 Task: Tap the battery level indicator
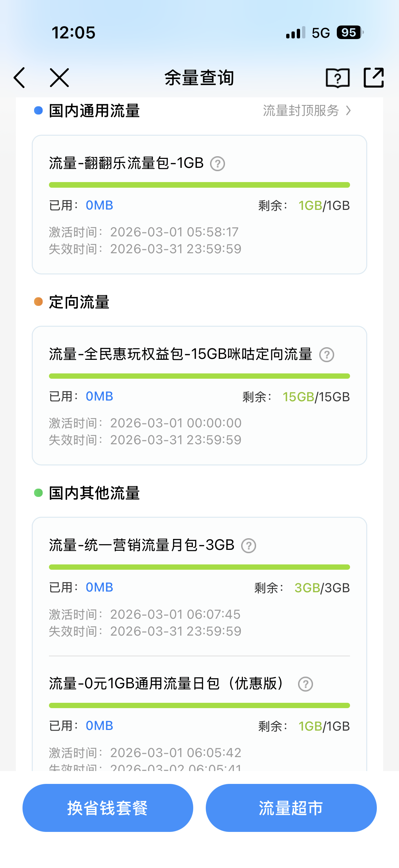[349, 33]
